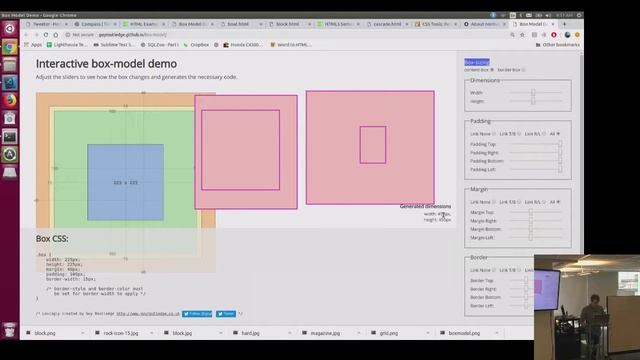Open the Lighthouse bookmark
The image size is (640, 360).
pos(67,45)
